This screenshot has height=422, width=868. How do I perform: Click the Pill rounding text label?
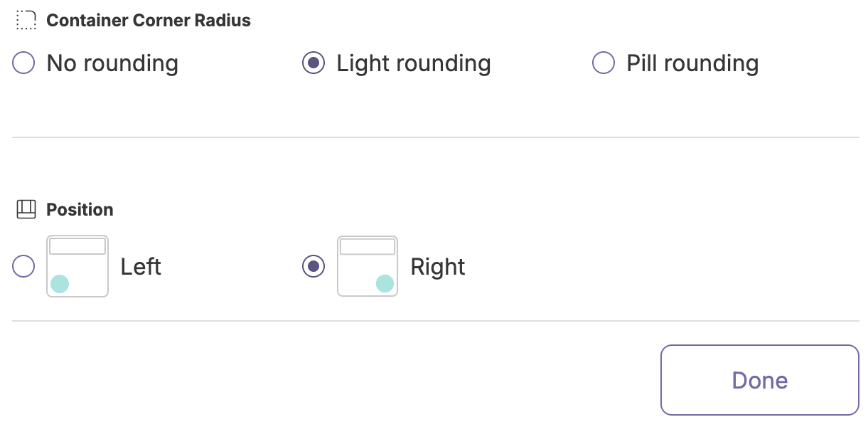691,63
